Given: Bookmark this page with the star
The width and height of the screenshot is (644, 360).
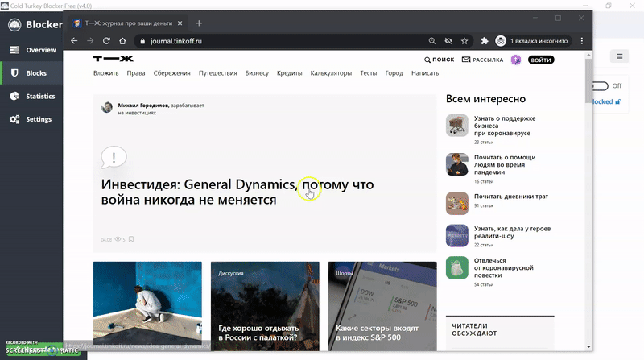Looking at the screenshot, I should pyautogui.click(x=464, y=41).
